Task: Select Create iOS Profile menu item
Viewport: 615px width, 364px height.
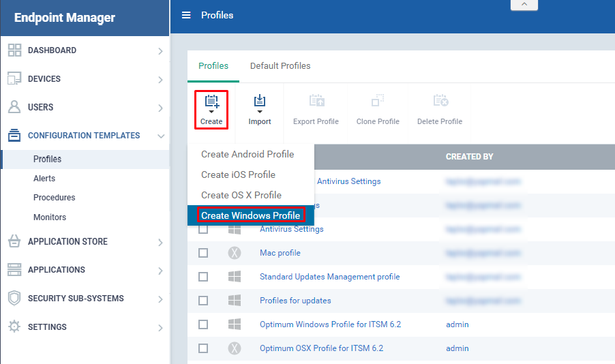Action: tap(251, 175)
